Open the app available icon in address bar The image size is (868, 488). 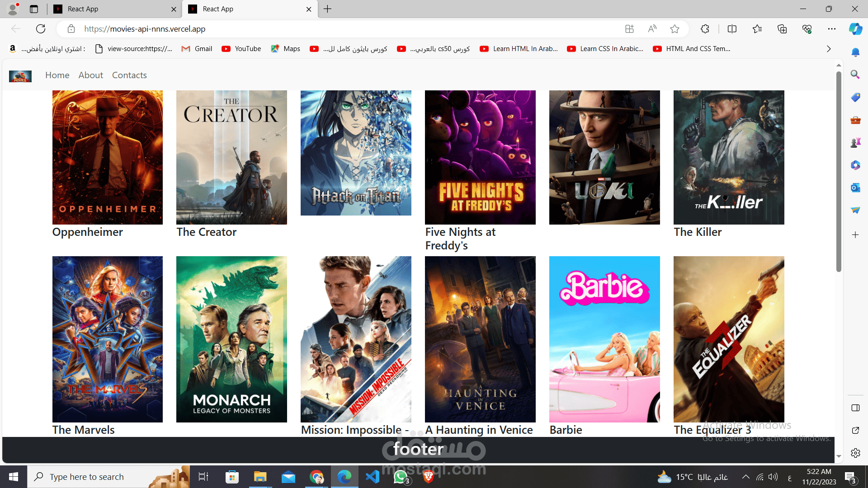click(x=629, y=29)
